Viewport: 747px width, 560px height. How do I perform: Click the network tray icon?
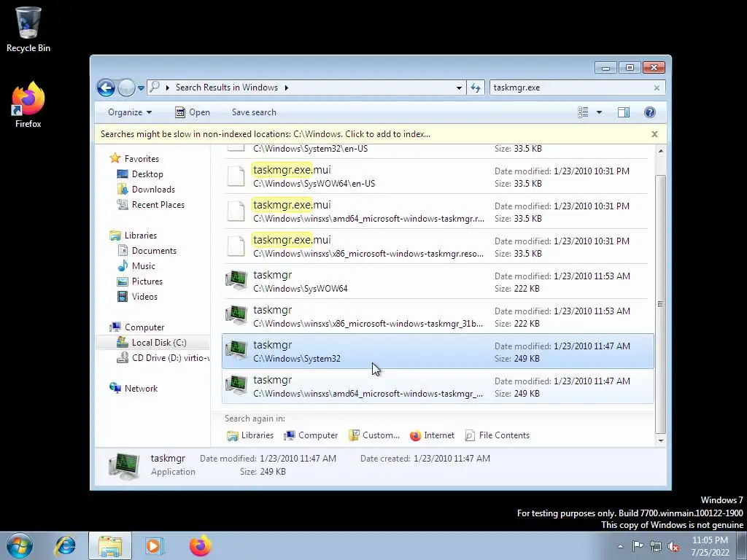[x=656, y=546]
